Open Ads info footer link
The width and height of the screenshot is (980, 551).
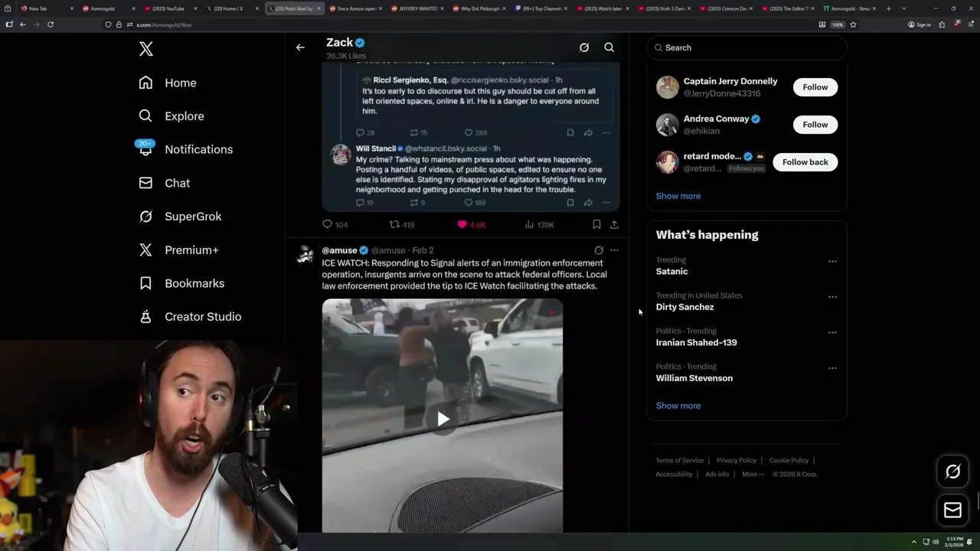717,474
